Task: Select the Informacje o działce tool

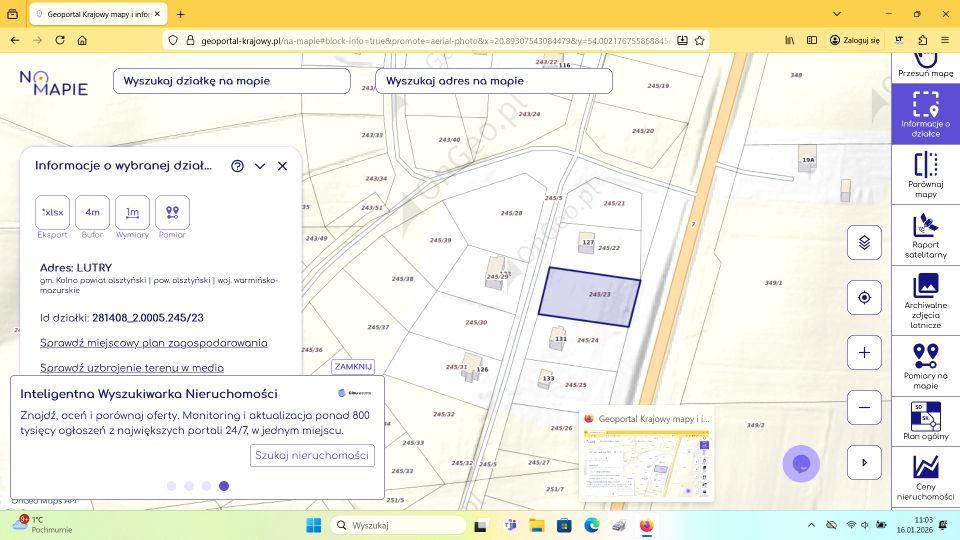Action: click(925, 113)
